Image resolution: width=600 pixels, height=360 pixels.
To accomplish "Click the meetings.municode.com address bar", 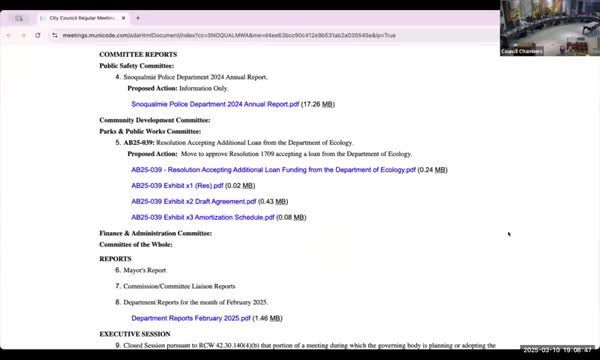I will tap(229, 35).
